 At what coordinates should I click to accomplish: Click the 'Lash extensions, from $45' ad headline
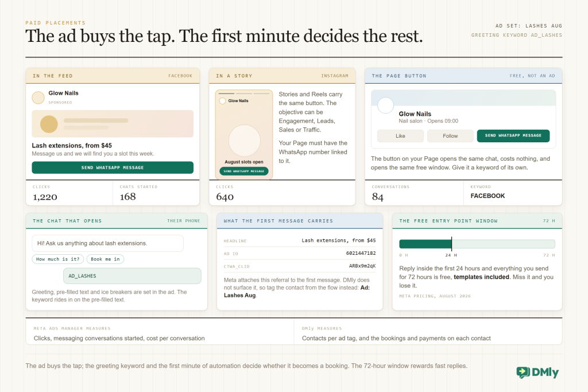pyautogui.click(x=72, y=145)
